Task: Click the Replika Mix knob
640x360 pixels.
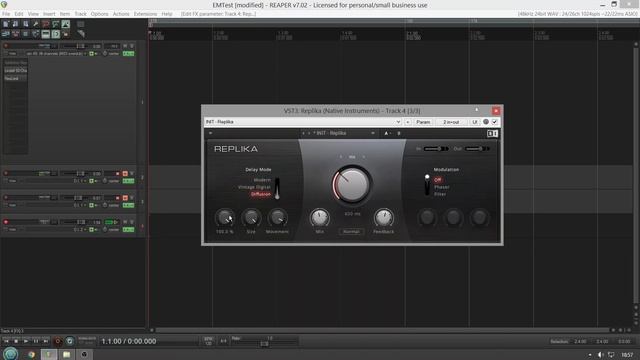Action: click(x=320, y=218)
